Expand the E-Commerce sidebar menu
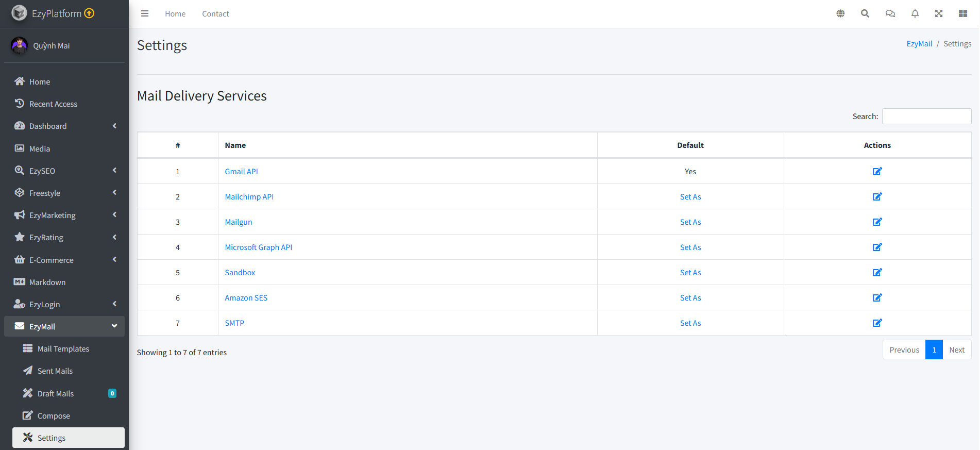 click(x=64, y=260)
